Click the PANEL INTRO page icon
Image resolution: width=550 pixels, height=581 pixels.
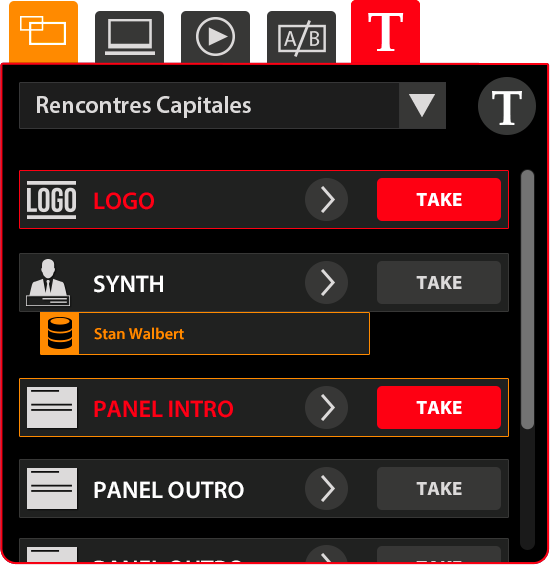[52, 408]
